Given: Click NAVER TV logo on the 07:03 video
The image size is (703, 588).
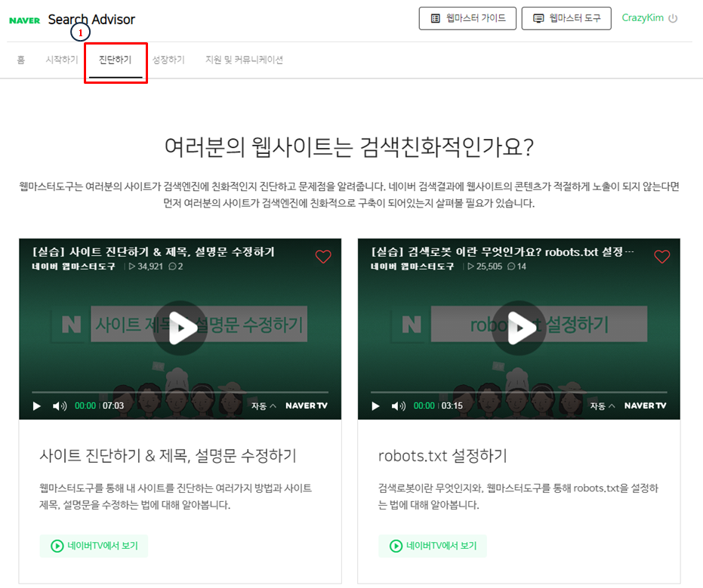Looking at the screenshot, I should (x=307, y=405).
